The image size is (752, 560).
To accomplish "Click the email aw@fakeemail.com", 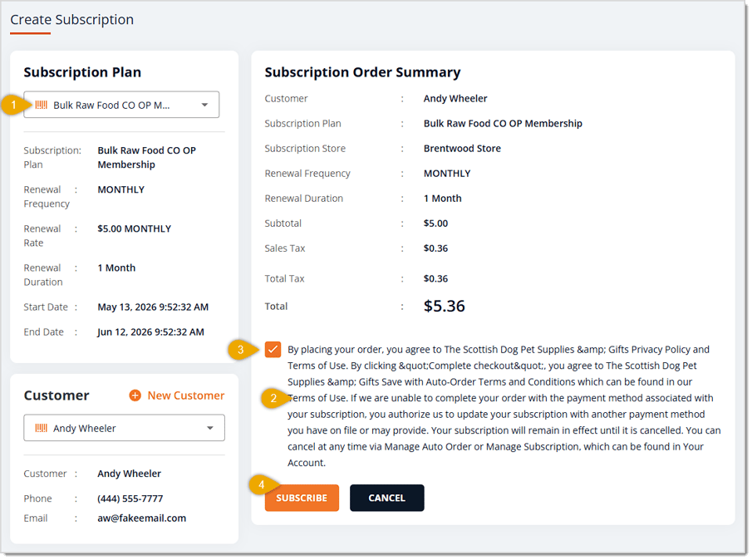I will (141, 518).
